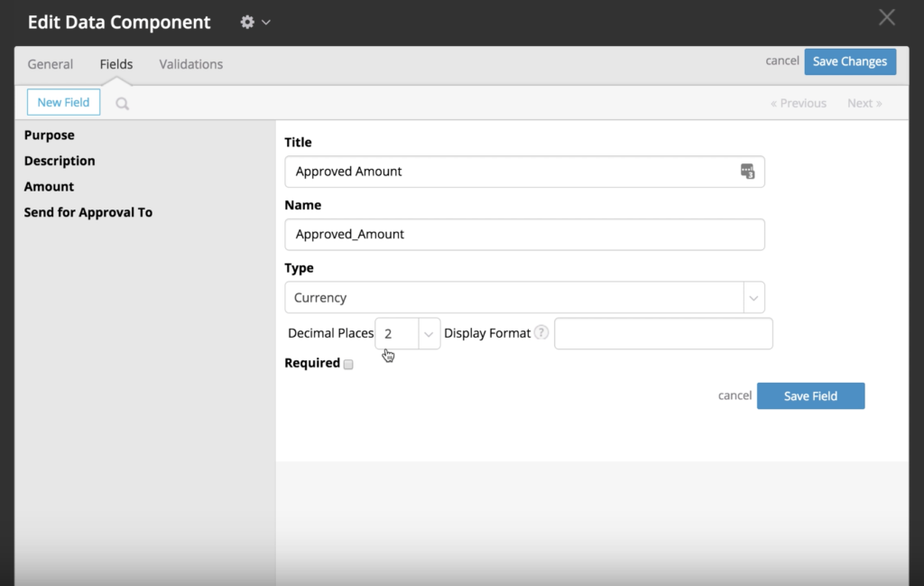Click the Save Field button

click(810, 395)
